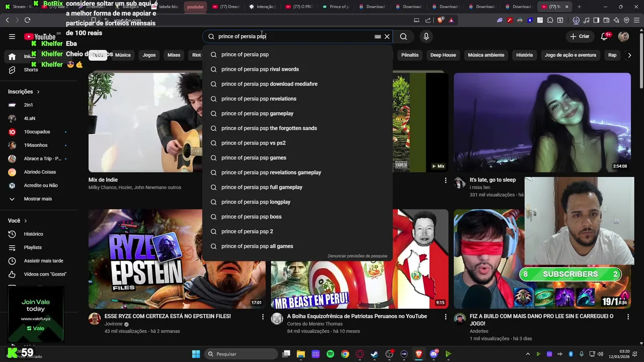Open Playlists in sidebar
This screenshot has height=362, width=644.
pyautogui.click(x=38, y=247)
